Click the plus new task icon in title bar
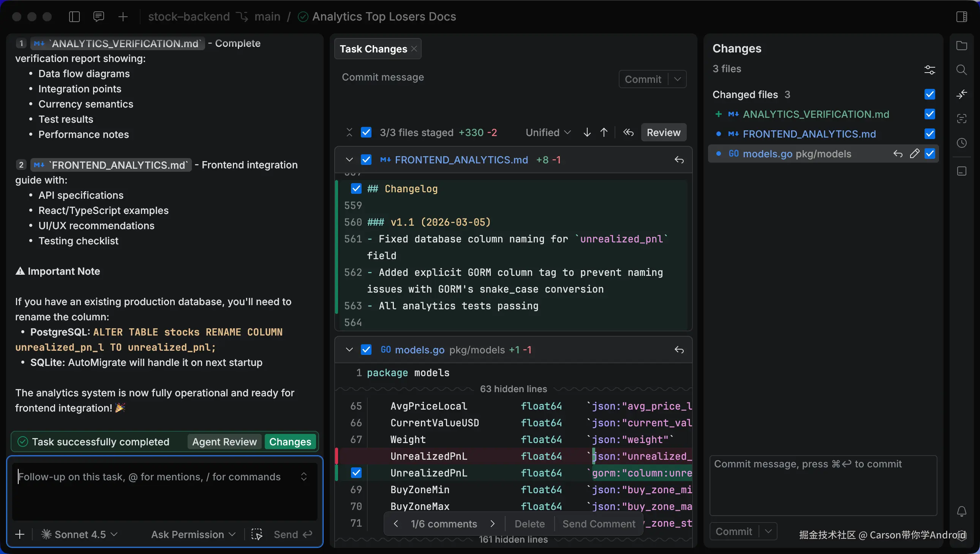This screenshot has width=980, height=554. click(123, 17)
